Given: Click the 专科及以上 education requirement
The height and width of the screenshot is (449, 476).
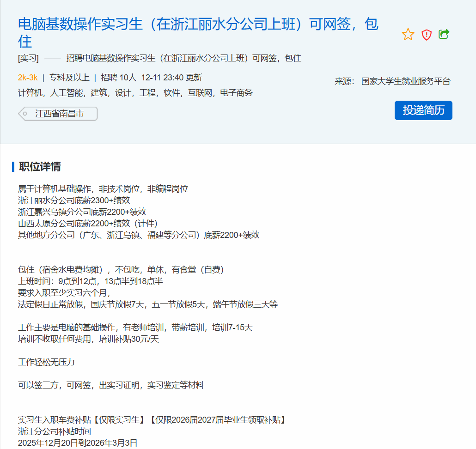Looking at the screenshot, I should 69,78.
